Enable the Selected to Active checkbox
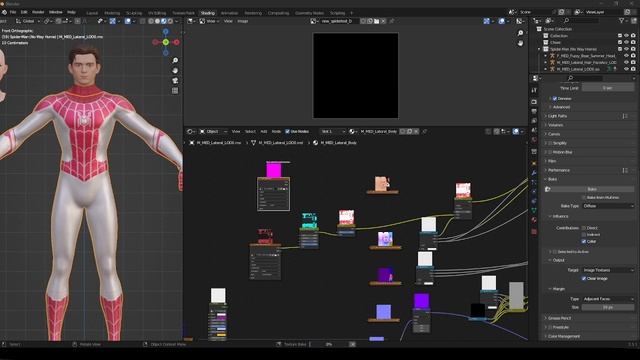This screenshot has width=640, height=360. (555, 251)
